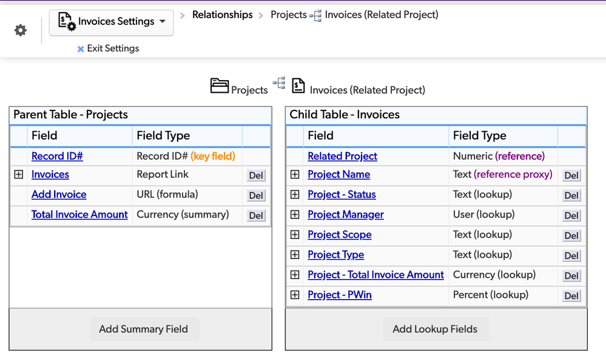Delete the Project Manager lookup field
Screen dimensions: 606x364
571,215
